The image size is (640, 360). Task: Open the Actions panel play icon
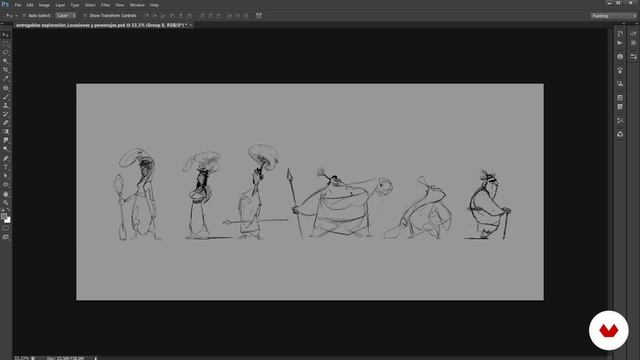[x=620, y=43]
